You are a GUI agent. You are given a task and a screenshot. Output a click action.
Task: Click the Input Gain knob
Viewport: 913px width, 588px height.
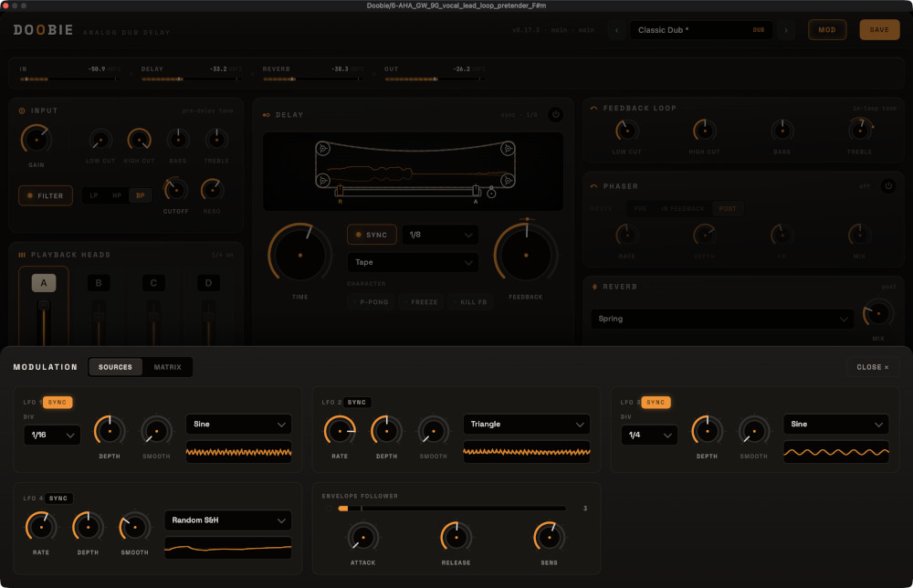point(37,140)
